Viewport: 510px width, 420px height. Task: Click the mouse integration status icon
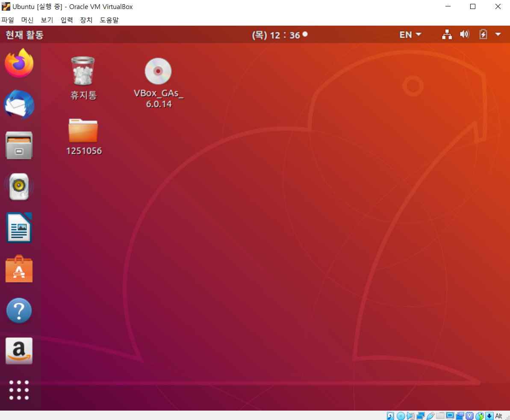point(480,415)
